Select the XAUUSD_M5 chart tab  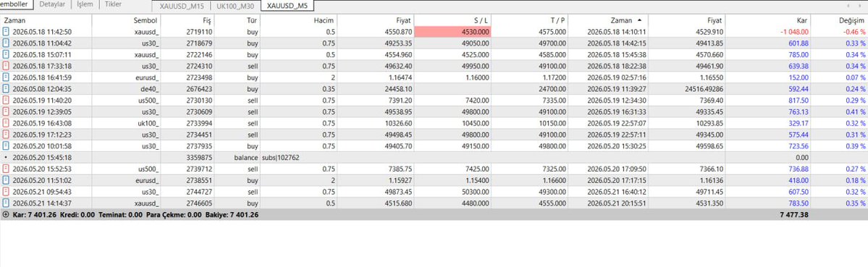(287, 6)
